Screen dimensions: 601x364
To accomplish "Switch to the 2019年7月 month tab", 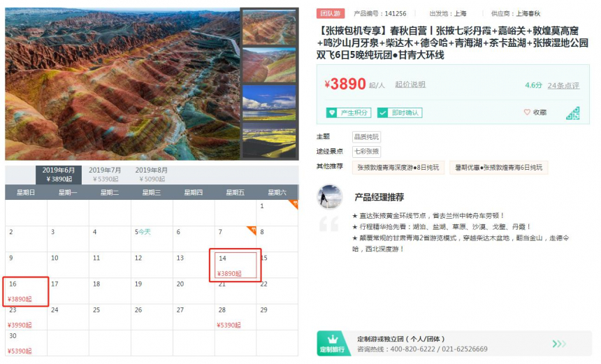I will point(105,175).
